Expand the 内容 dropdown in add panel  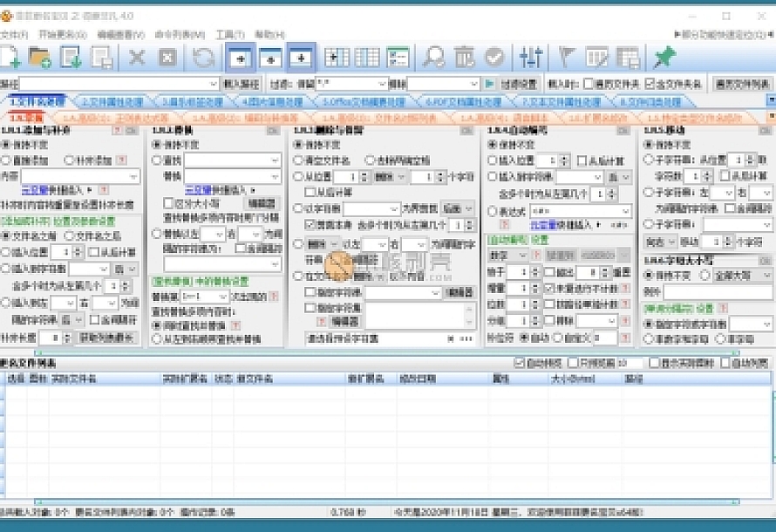[x=133, y=176]
